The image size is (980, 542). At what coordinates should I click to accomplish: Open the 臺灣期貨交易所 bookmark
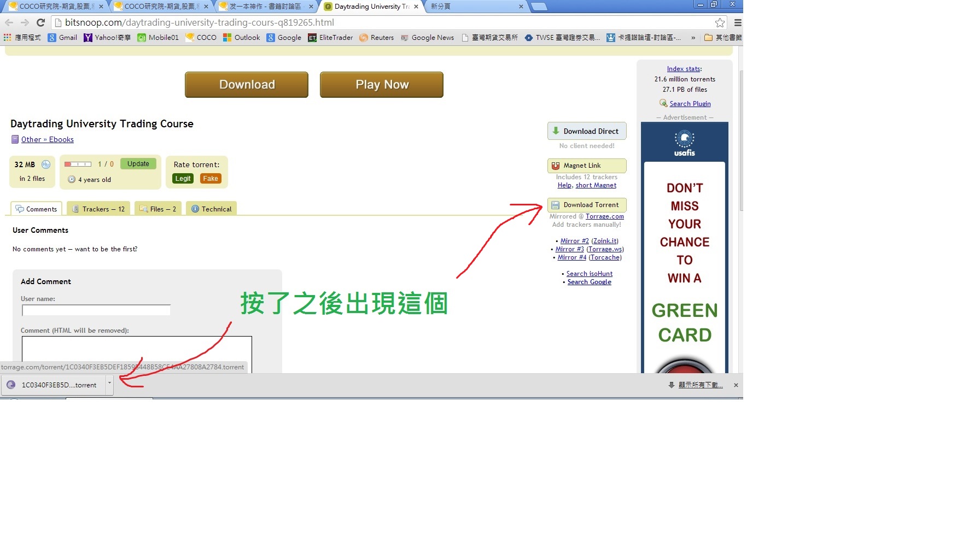pos(489,38)
